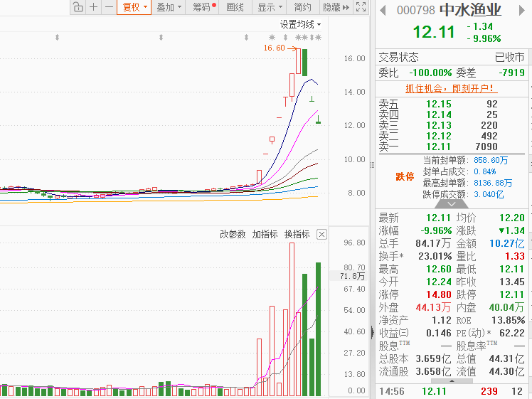Click last trade row at 14:56
Screen dimensions: 532x399
(452, 391)
